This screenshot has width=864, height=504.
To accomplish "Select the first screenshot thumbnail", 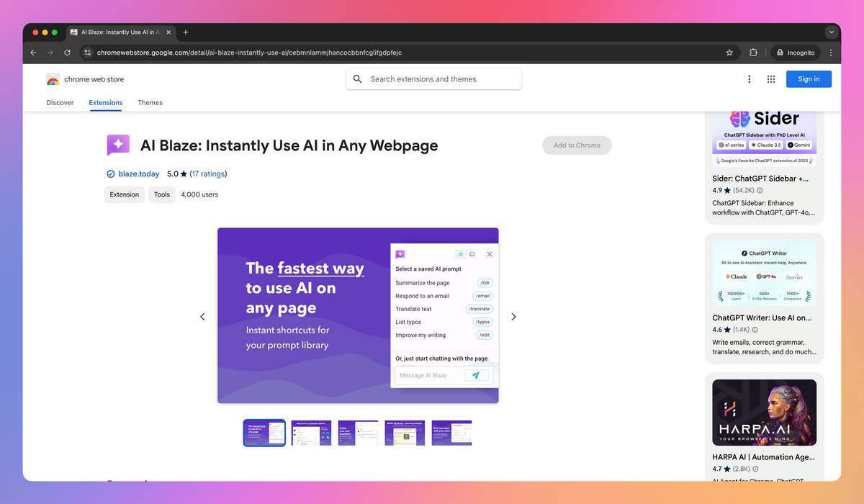I will [x=264, y=433].
